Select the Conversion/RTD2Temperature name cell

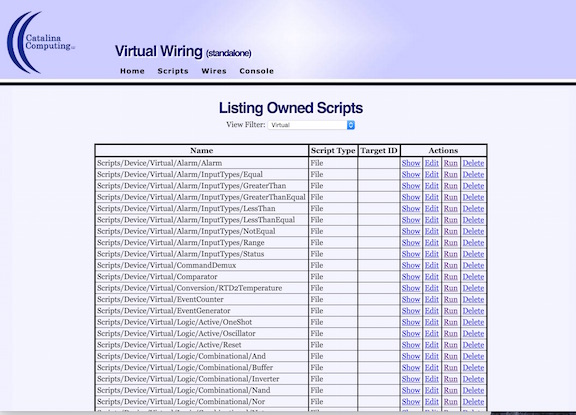(x=202, y=288)
